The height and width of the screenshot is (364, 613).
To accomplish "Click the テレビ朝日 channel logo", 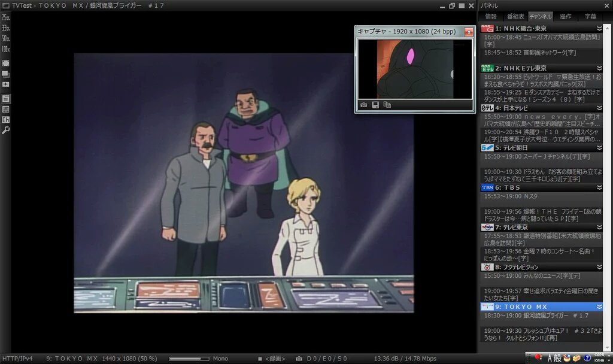I will tap(487, 148).
